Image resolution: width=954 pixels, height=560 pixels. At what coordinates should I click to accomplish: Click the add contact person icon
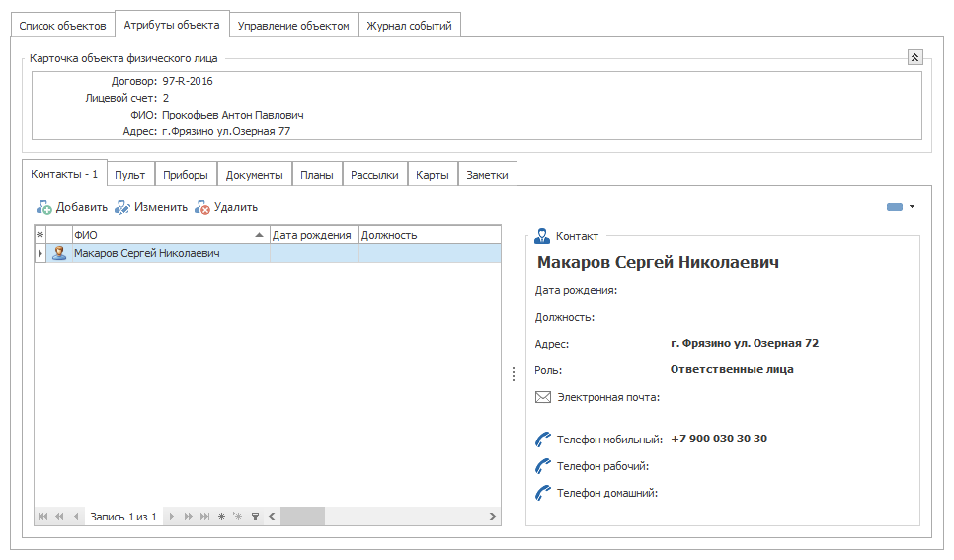pyautogui.click(x=43, y=207)
